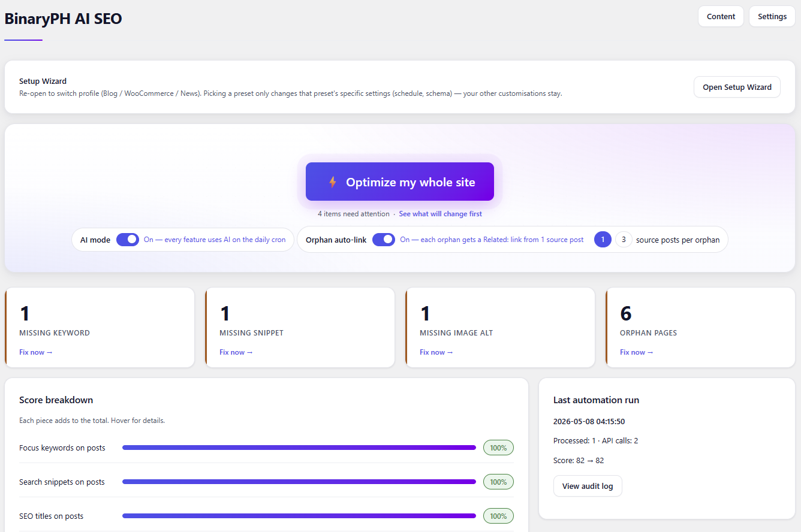Click Fix now under Orphan Pages

637,352
